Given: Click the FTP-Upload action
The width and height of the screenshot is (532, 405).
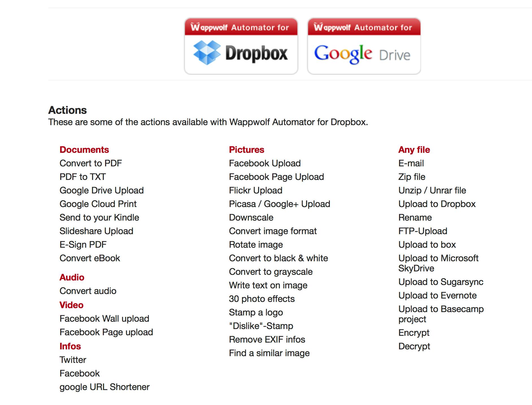Looking at the screenshot, I should (423, 231).
